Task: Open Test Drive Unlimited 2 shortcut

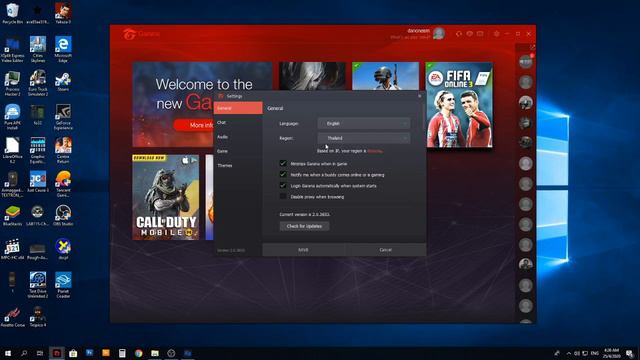Action: pos(38,285)
